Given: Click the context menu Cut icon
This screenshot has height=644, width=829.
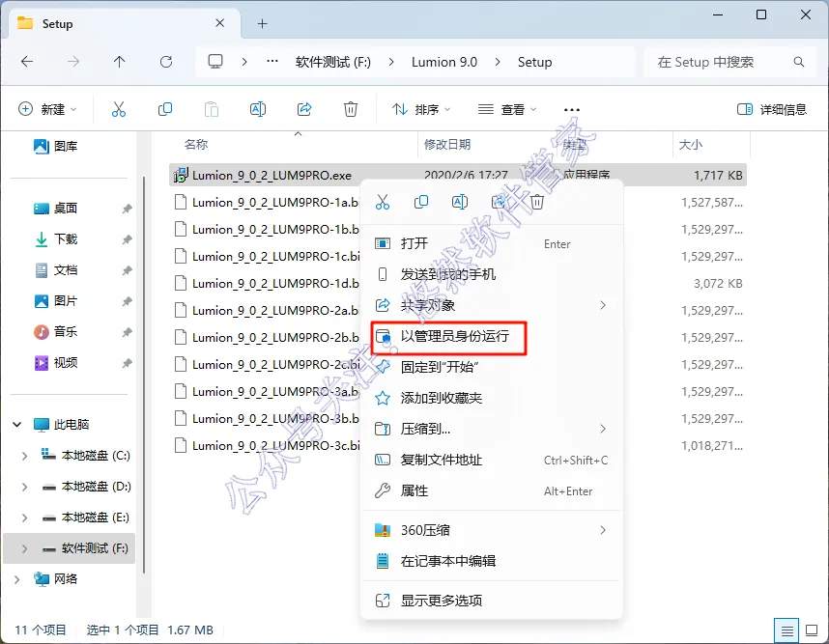Looking at the screenshot, I should pos(383,202).
